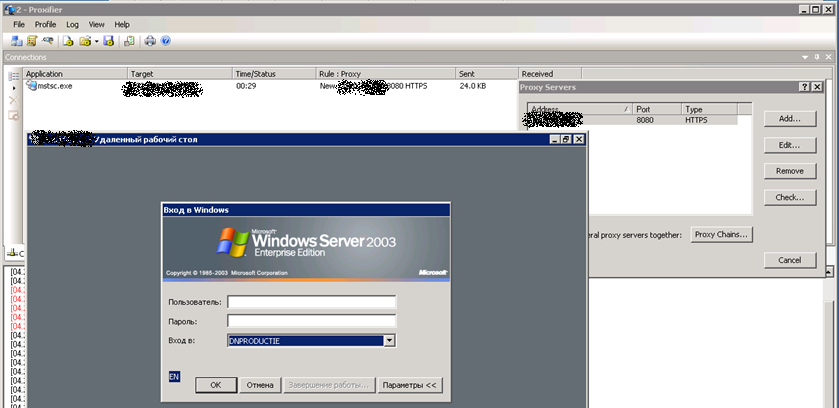
Task: Sort by the Target column header
Action: click(180, 74)
